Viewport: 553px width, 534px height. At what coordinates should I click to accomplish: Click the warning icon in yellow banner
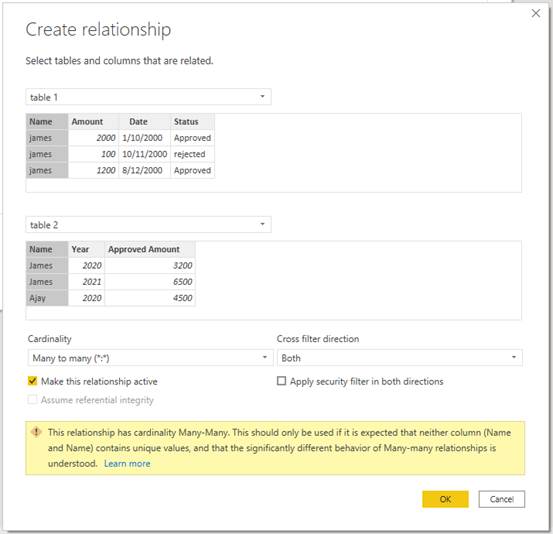pyautogui.click(x=36, y=432)
